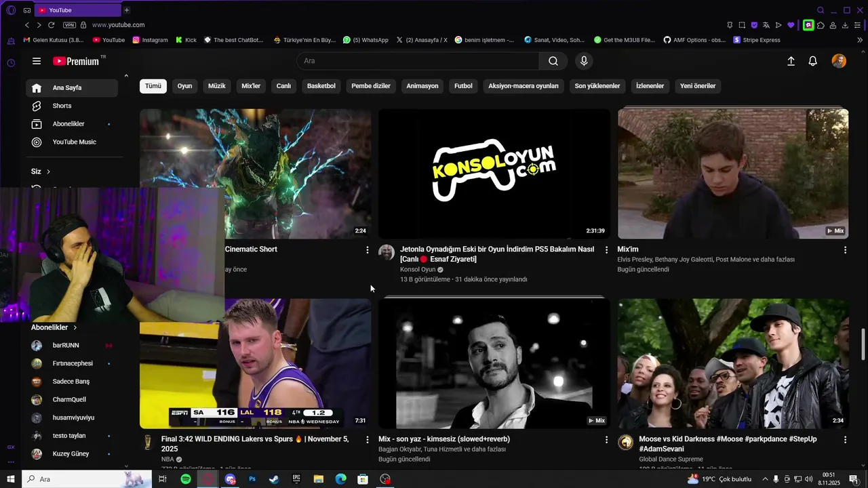Select the Yeni öneriler filter chip

[698, 86]
